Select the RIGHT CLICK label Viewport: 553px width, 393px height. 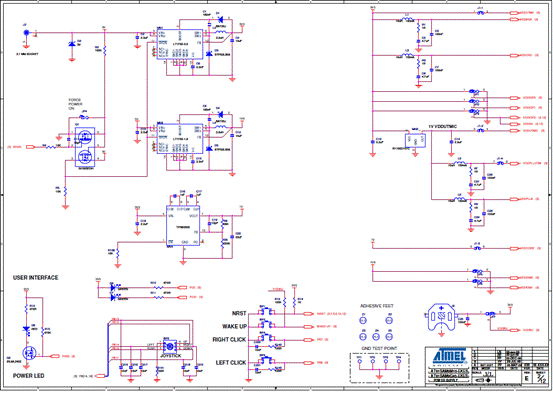(x=229, y=340)
